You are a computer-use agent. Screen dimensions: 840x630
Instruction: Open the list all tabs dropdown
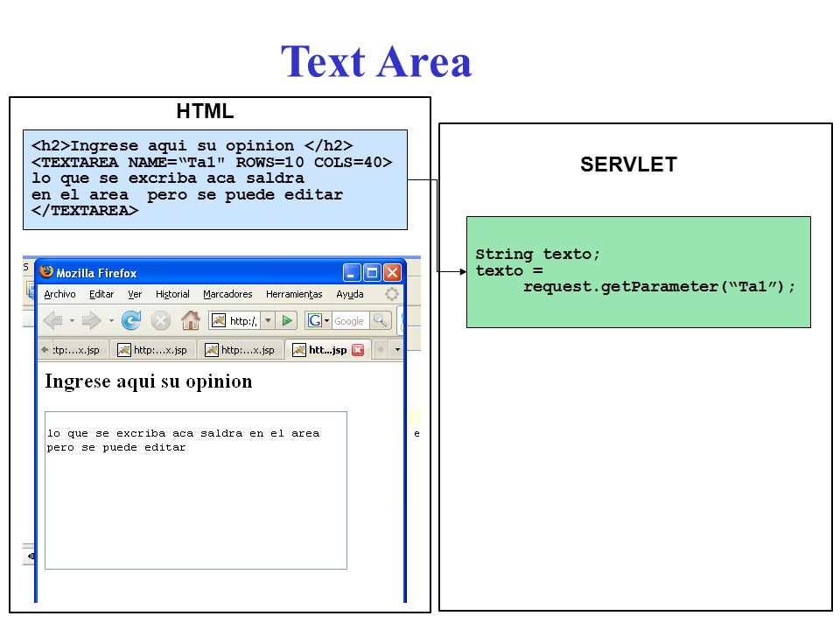click(397, 350)
